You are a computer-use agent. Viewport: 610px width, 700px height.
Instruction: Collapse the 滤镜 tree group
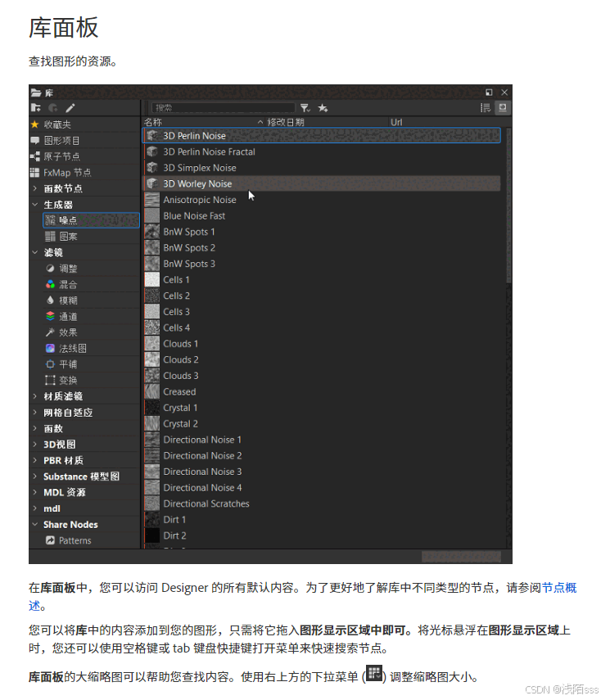coord(35,252)
